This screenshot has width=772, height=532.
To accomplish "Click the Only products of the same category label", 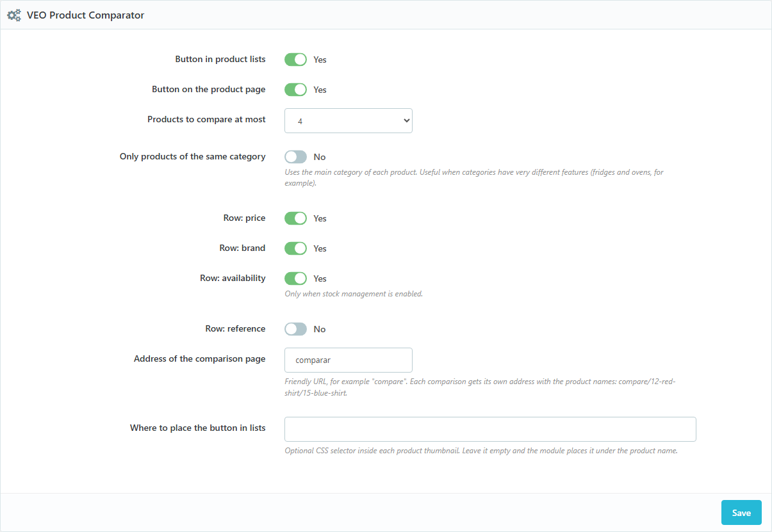I will coord(193,156).
